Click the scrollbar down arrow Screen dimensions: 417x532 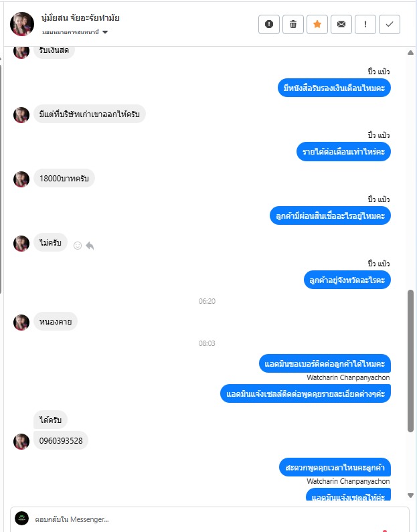click(x=410, y=495)
